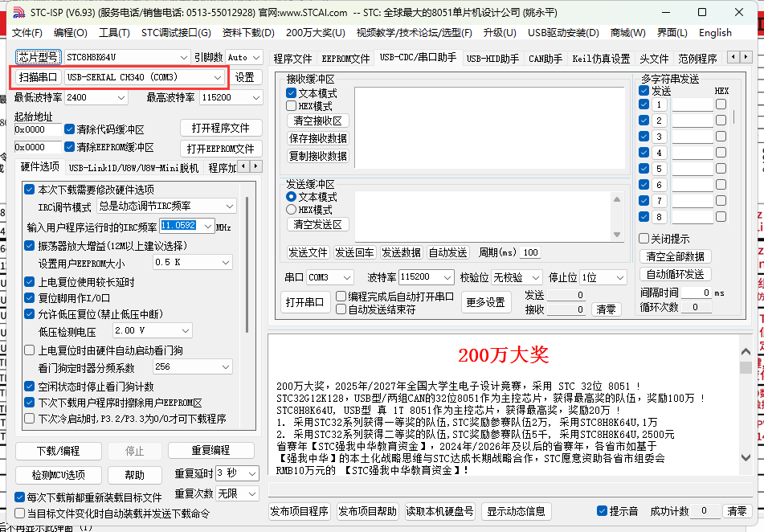Image resolution: width=764 pixels, height=532 pixels.
Task: Toggle 清除代码缓冲区 checkbox
Action: (x=70, y=129)
